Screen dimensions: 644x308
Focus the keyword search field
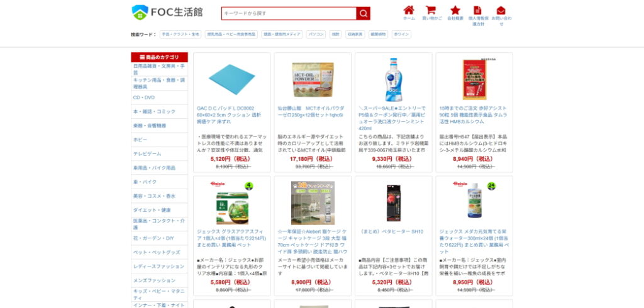coord(289,14)
